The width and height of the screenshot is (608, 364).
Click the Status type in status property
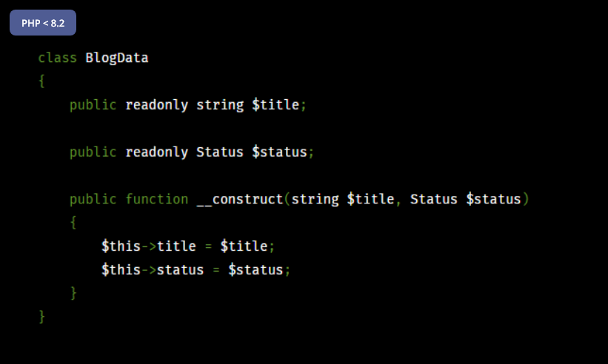[220, 152]
